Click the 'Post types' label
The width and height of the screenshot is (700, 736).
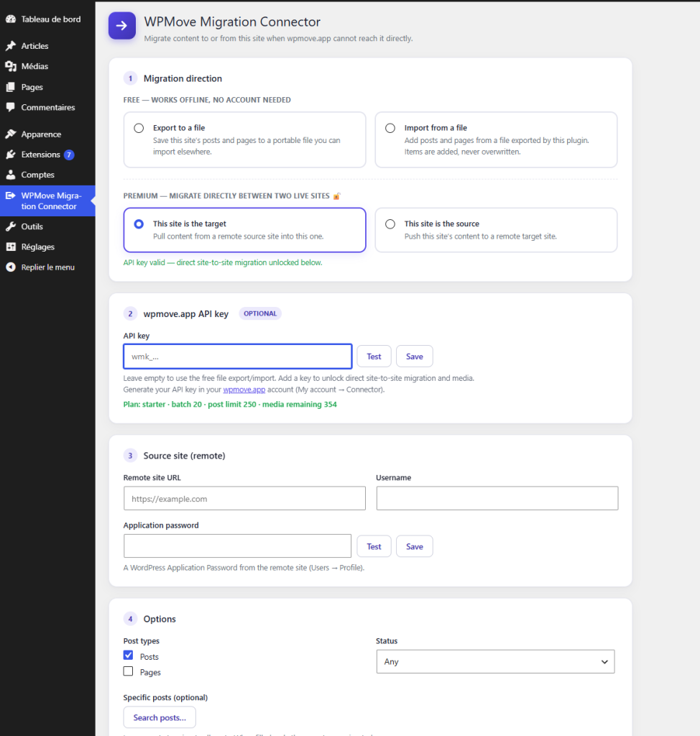coord(142,641)
